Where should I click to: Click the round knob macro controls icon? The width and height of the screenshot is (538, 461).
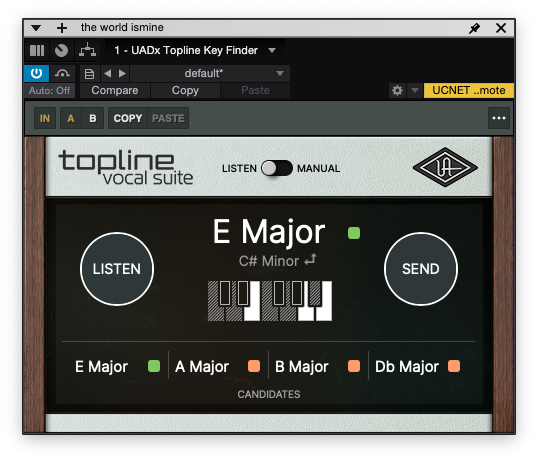coord(62,50)
